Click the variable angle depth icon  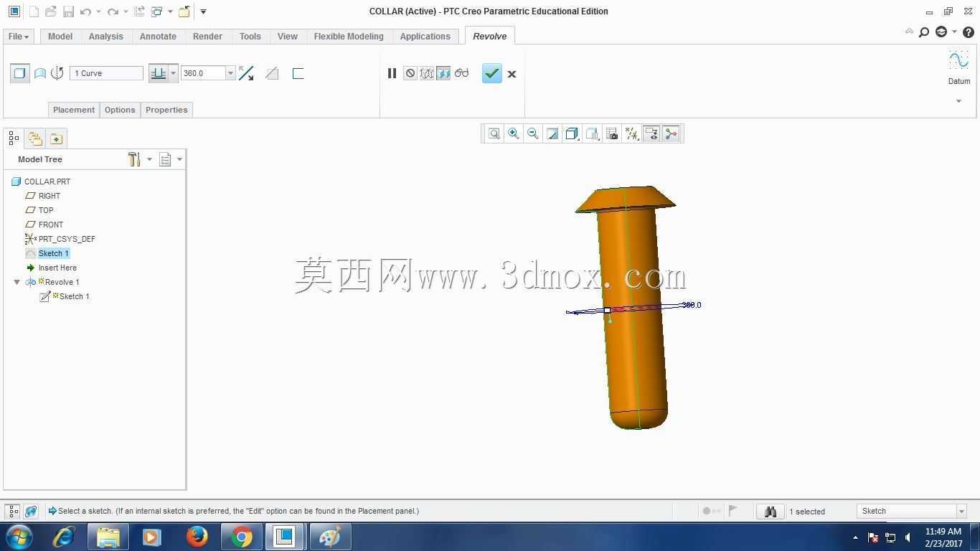(159, 73)
